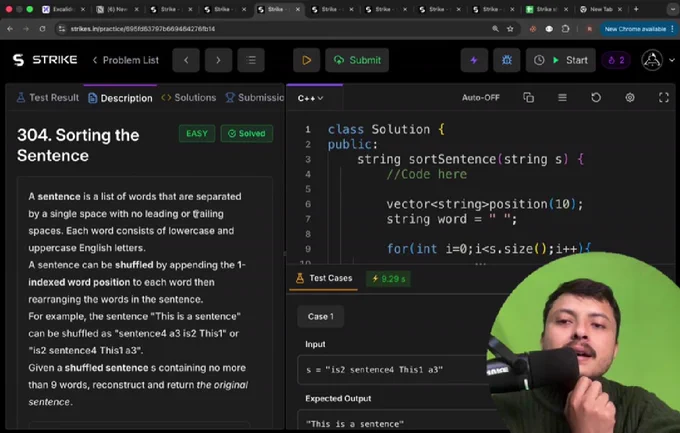Open the Submissions tab
The width and height of the screenshot is (680, 433).
[x=255, y=98]
